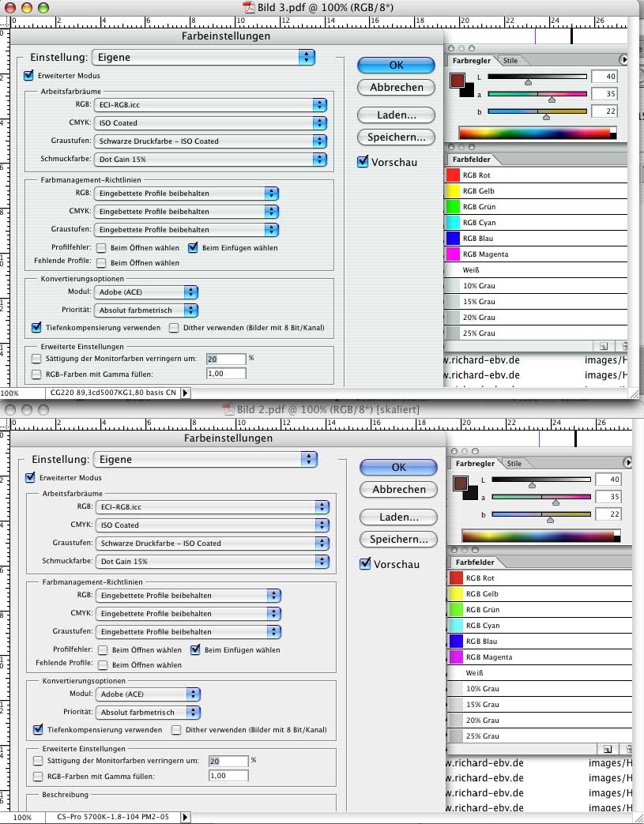Viewport: 644px width, 824px height.
Task: Click new swatch icon in Bild 2.pdf Farbfelder panel
Action: coord(607,750)
